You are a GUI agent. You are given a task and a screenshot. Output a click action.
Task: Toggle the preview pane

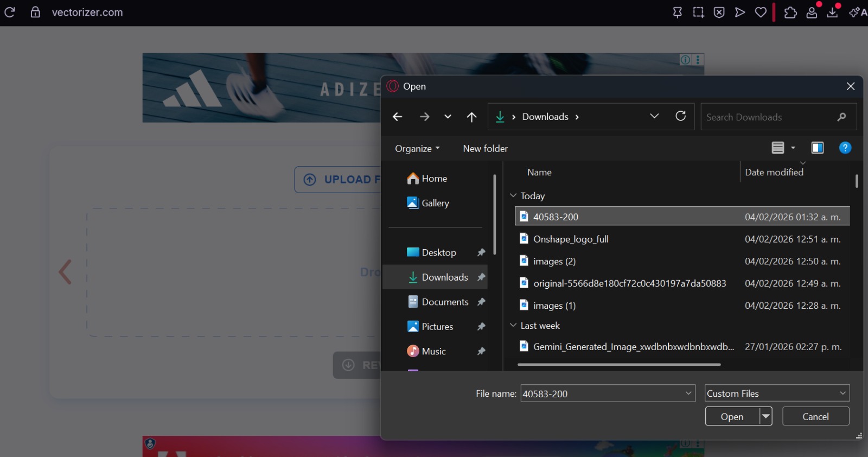click(818, 148)
